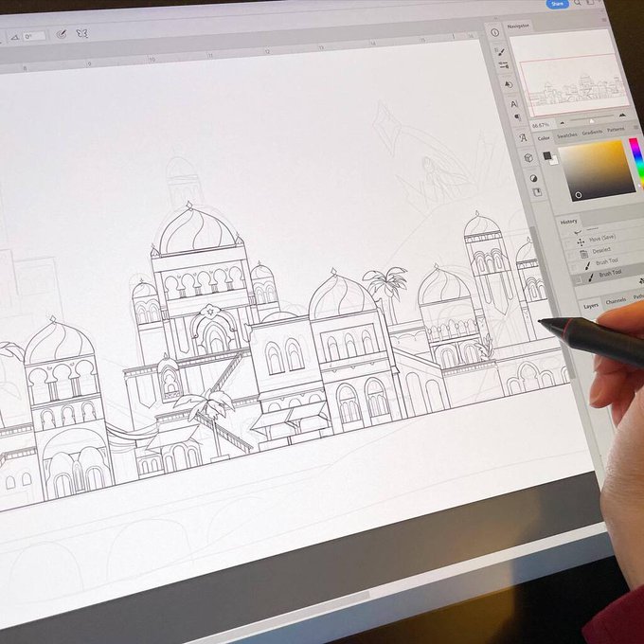Switch to the Channels tab
This screenshot has height=644, width=644.
tap(616, 301)
